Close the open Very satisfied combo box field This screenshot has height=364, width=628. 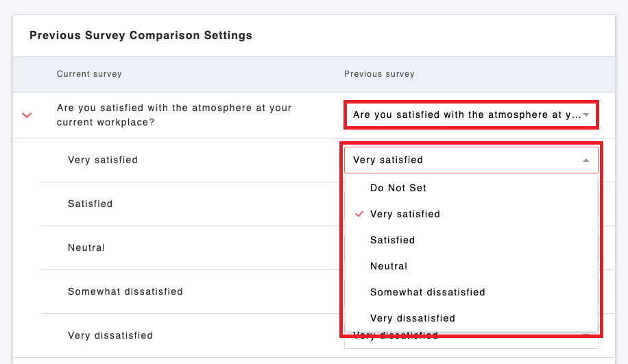coord(466,160)
